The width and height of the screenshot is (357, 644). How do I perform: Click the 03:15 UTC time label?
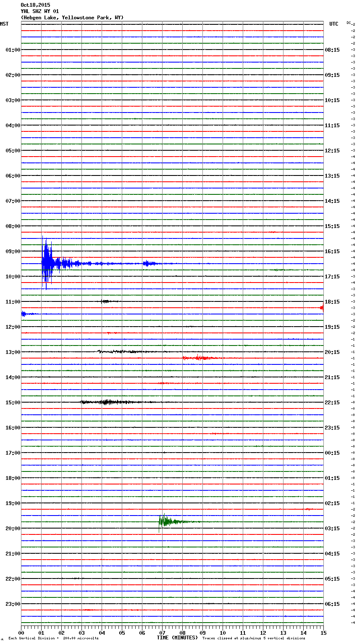(x=332, y=529)
